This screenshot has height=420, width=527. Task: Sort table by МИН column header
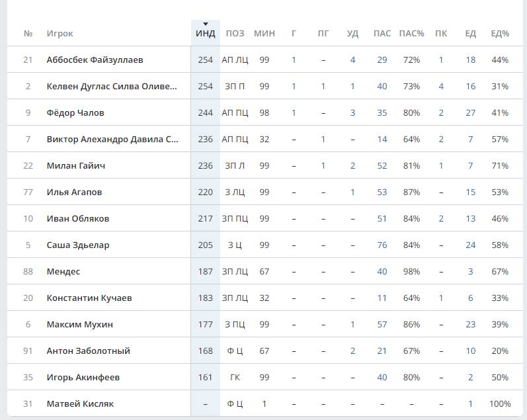264,34
